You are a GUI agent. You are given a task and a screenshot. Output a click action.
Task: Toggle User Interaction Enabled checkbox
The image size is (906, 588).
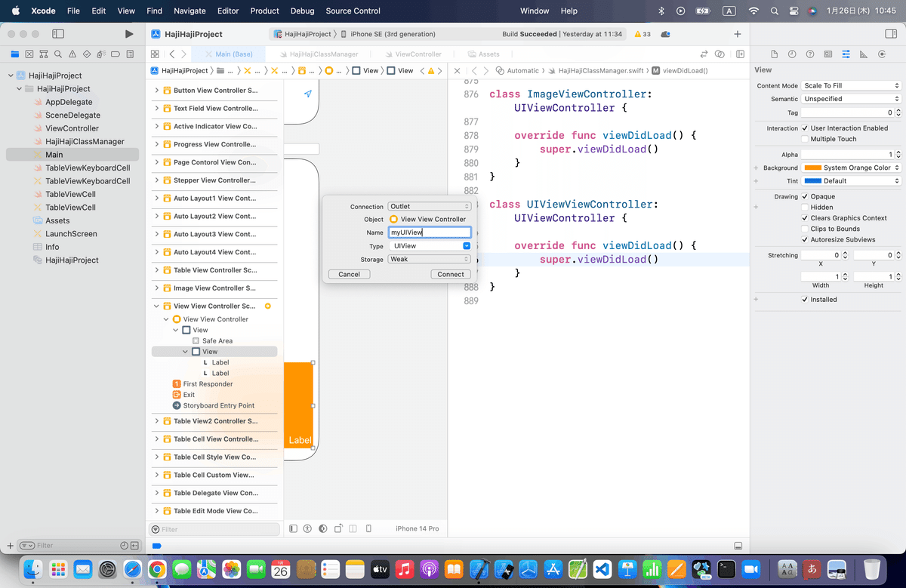point(805,128)
